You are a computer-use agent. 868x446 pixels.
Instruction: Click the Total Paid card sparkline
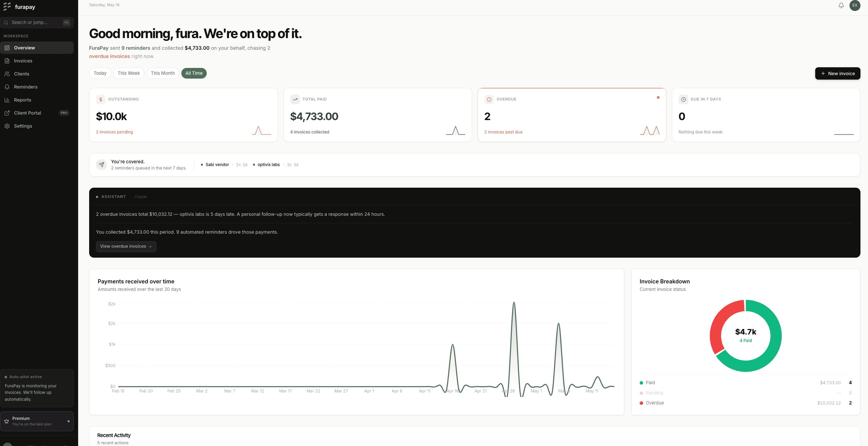[455, 130]
